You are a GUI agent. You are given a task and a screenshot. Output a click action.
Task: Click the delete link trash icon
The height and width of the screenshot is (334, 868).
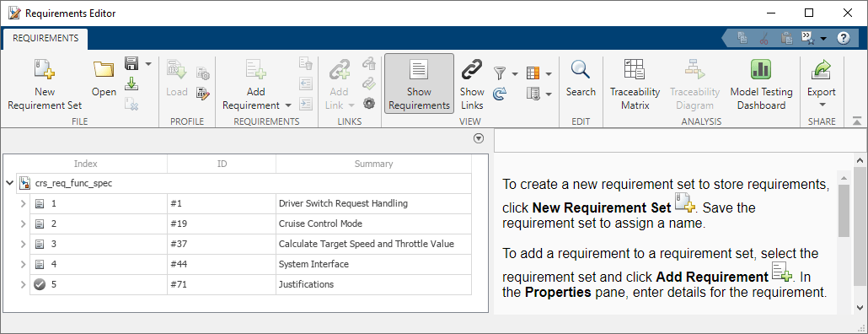click(368, 63)
